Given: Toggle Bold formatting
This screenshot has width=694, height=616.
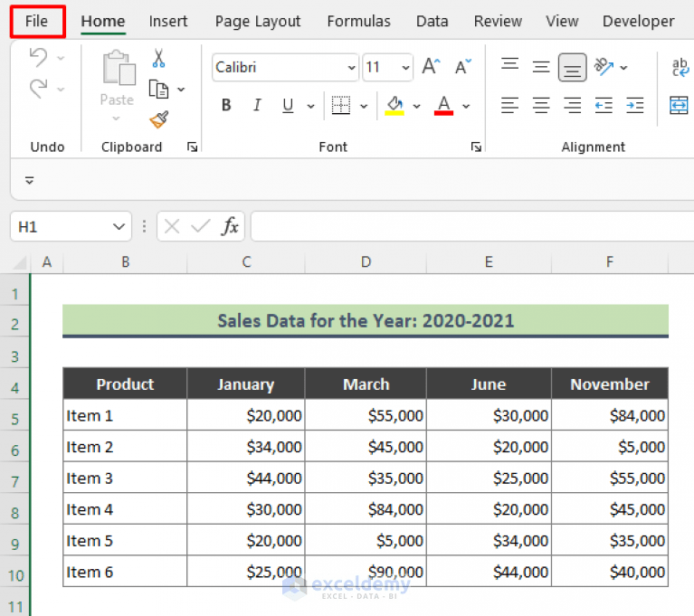Looking at the screenshot, I should coord(226,105).
